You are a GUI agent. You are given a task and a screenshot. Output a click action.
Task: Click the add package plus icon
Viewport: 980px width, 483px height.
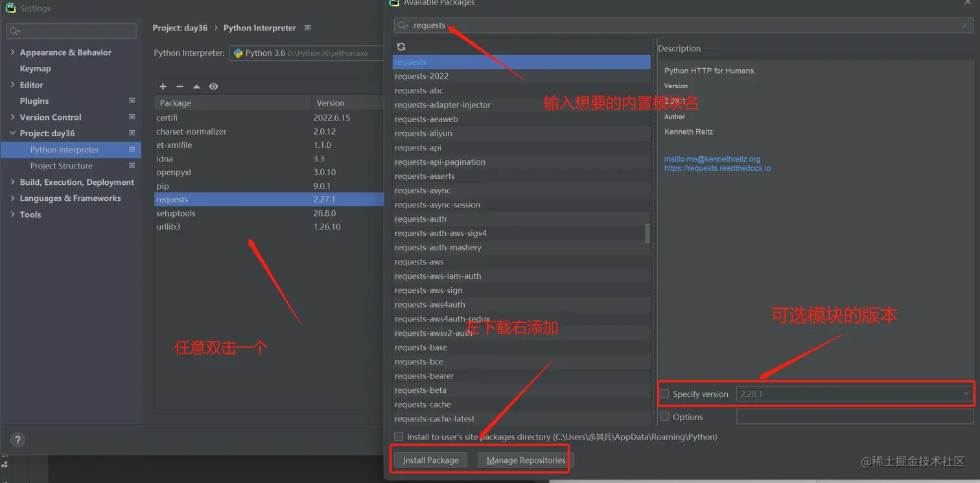point(163,87)
